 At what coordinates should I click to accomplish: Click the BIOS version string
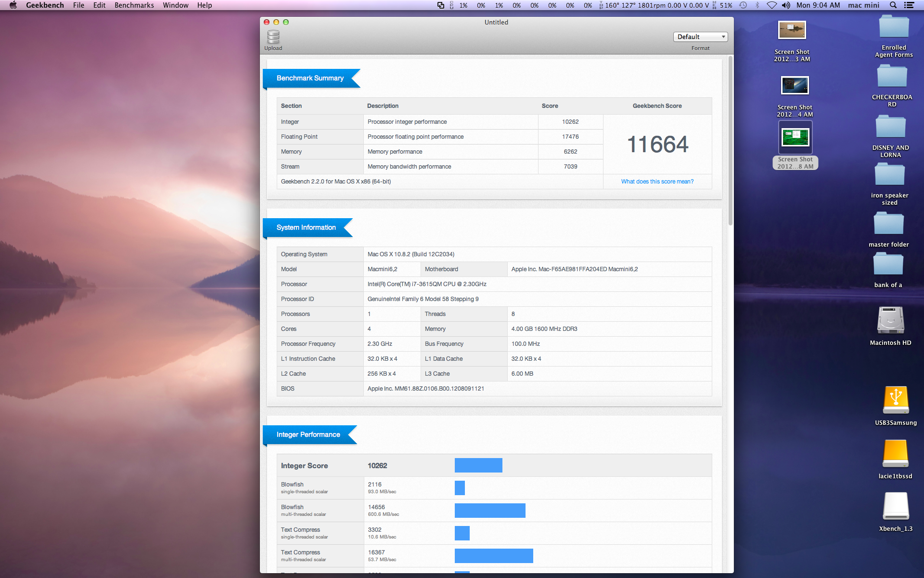[425, 389]
